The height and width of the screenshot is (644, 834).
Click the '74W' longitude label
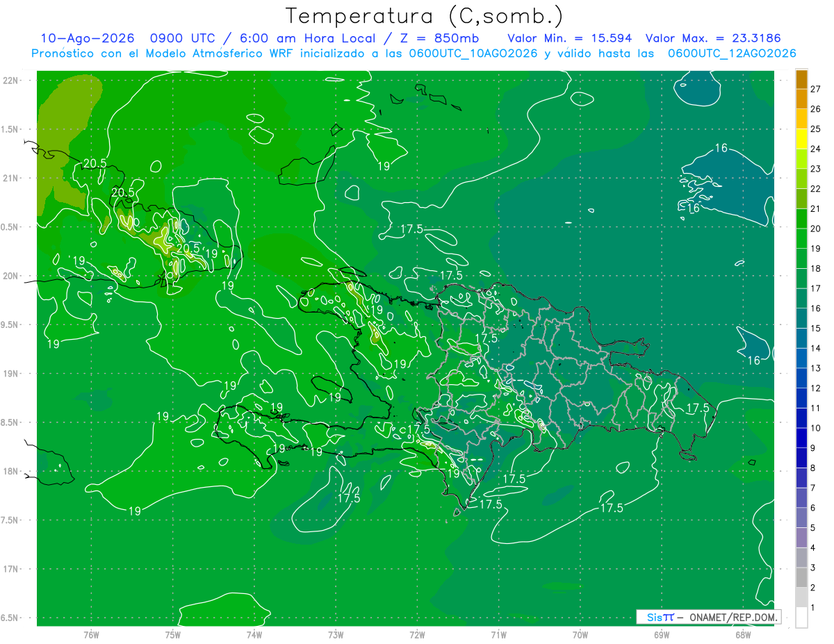[x=254, y=634]
